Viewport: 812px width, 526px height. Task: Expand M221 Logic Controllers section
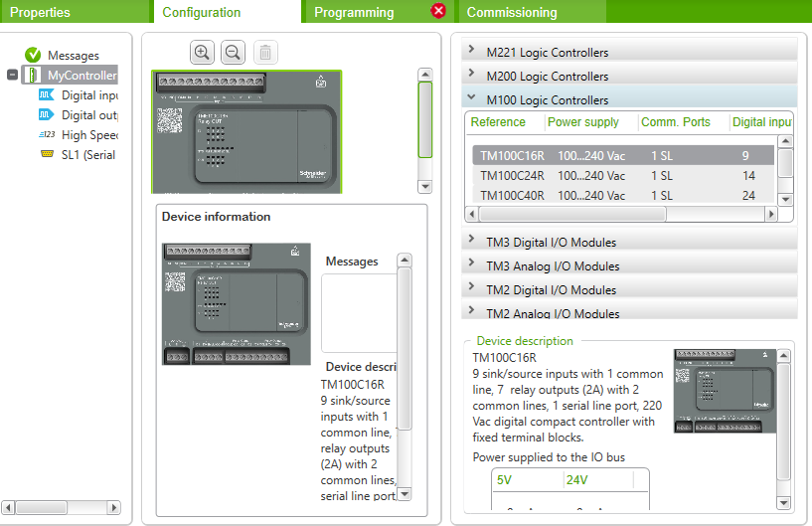tap(471, 49)
